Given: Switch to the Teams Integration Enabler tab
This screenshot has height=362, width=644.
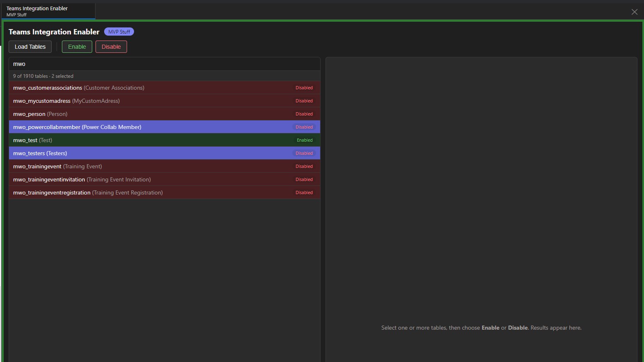Looking at the screenshot, I should pos(48,11).
